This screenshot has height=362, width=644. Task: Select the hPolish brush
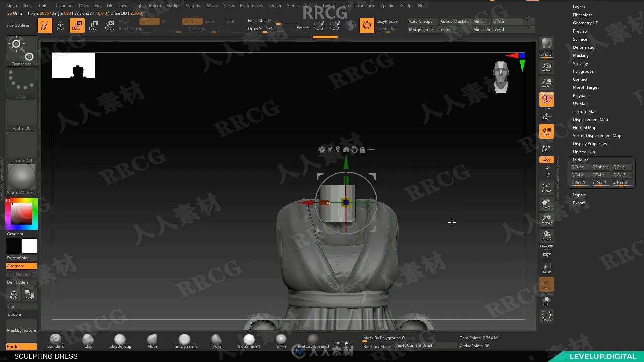click(x=217, y=341)
